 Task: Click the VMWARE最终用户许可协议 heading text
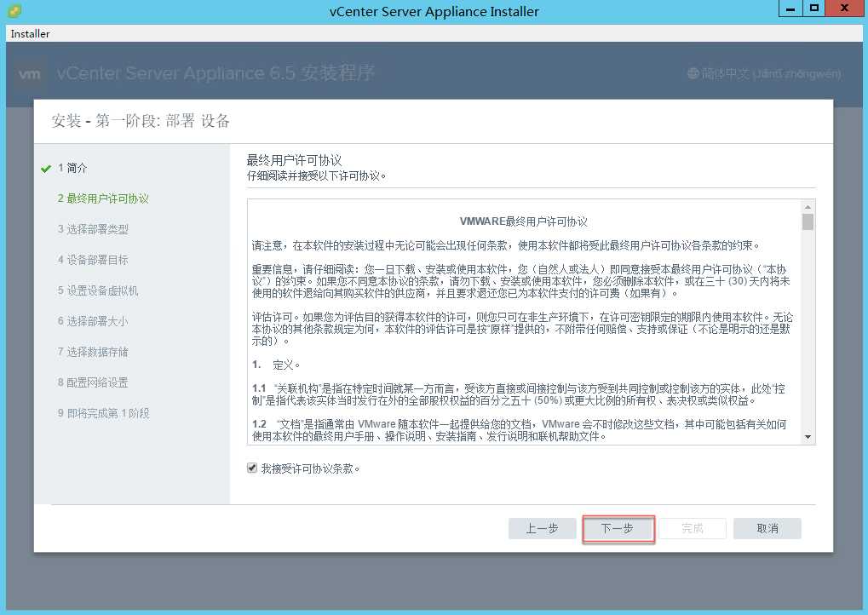524,221
